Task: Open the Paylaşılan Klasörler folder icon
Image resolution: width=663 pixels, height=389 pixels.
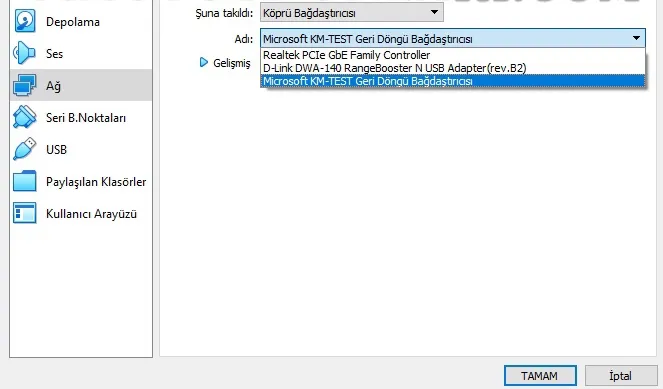Action: [25, 181]
